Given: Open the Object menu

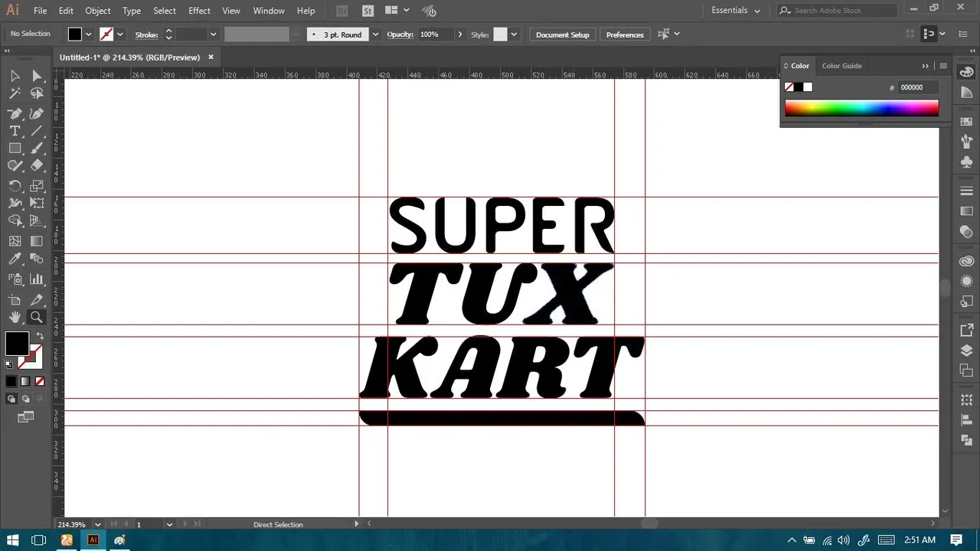Looking at the screenshot, I should [x=98, y=11].
